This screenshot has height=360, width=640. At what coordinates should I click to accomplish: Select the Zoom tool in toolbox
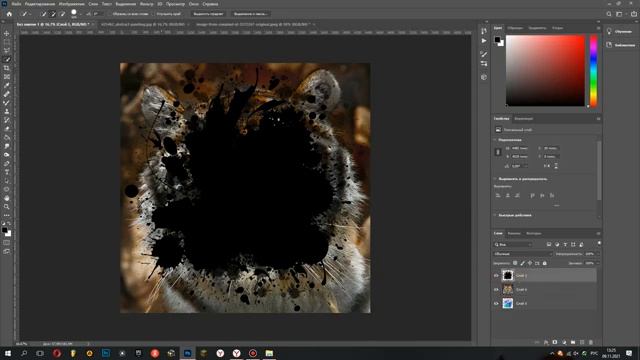pos(7,207)
